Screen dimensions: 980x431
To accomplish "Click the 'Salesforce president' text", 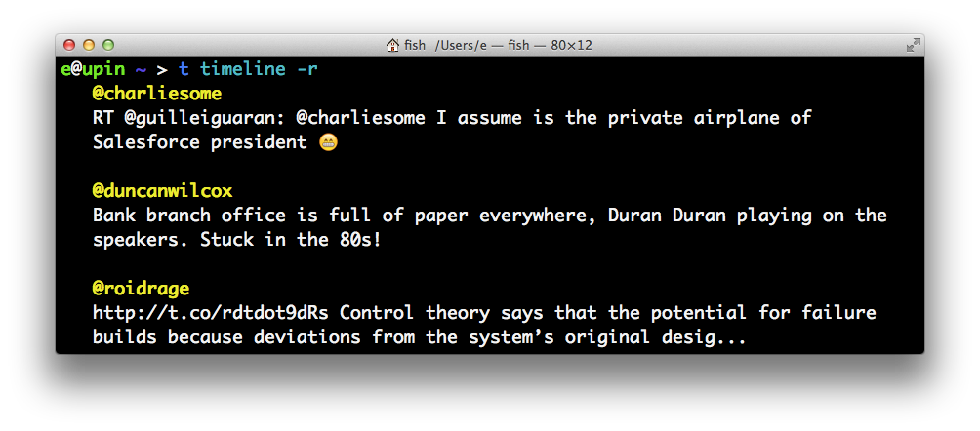I will point(200,142).
